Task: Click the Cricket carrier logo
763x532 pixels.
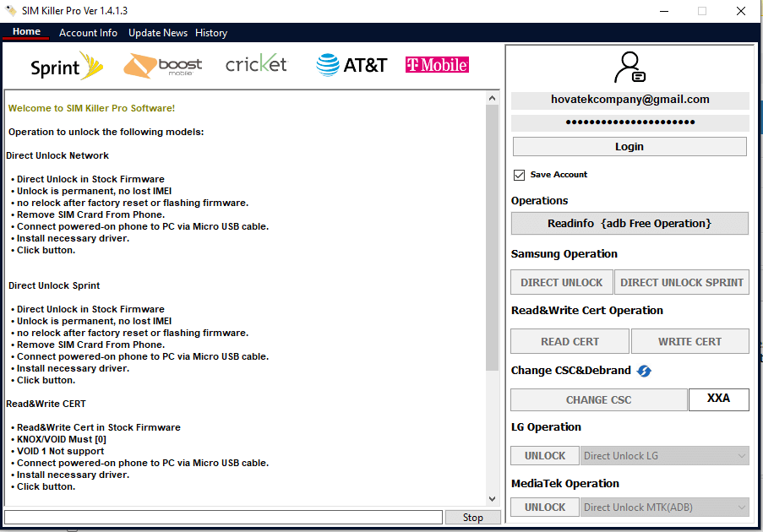Action: coord(256,63)
